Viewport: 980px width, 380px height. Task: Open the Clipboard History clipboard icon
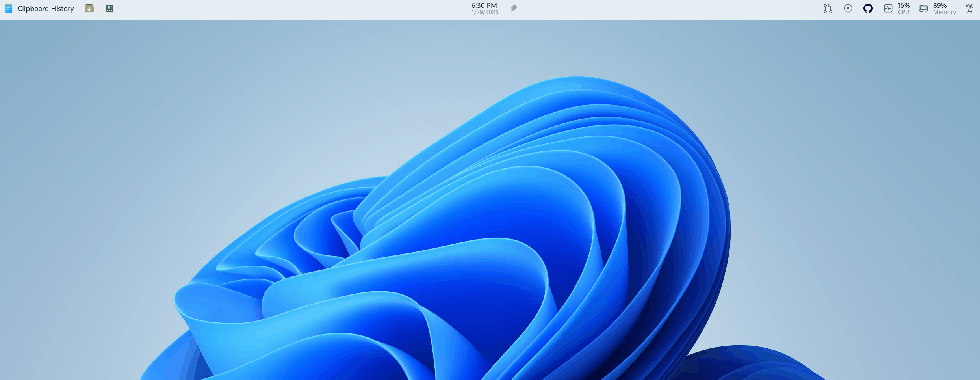click(7, 8)
